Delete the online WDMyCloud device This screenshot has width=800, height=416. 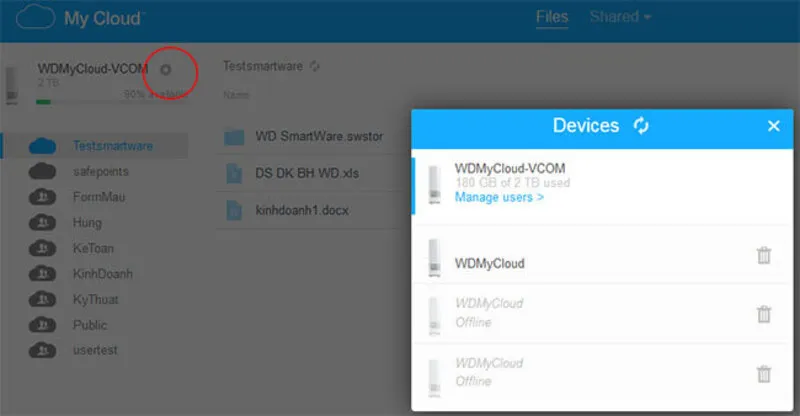point(764,256)
